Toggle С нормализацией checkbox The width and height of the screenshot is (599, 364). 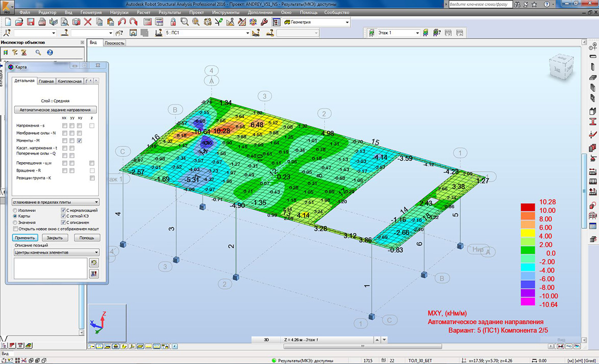63,210
